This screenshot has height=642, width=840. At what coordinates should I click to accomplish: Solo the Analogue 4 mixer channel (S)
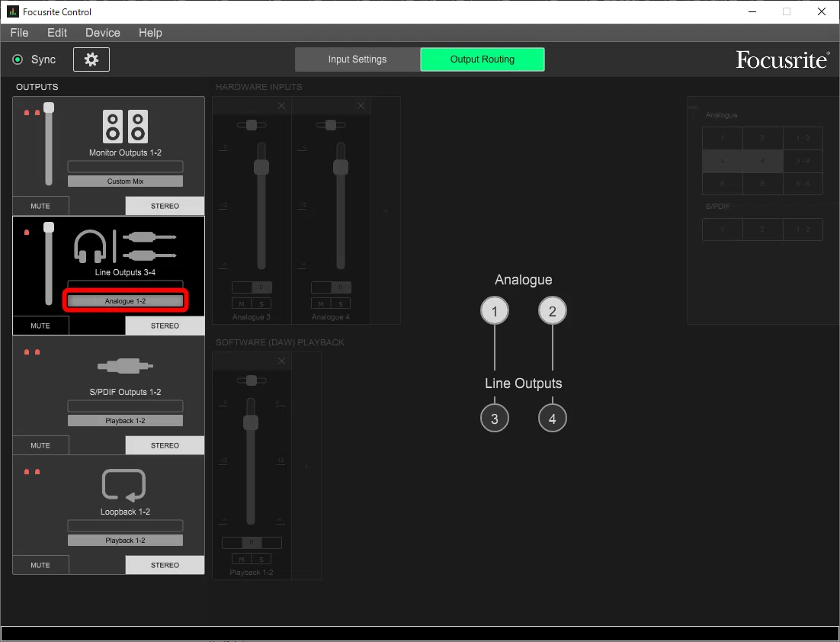pos(341,304)
